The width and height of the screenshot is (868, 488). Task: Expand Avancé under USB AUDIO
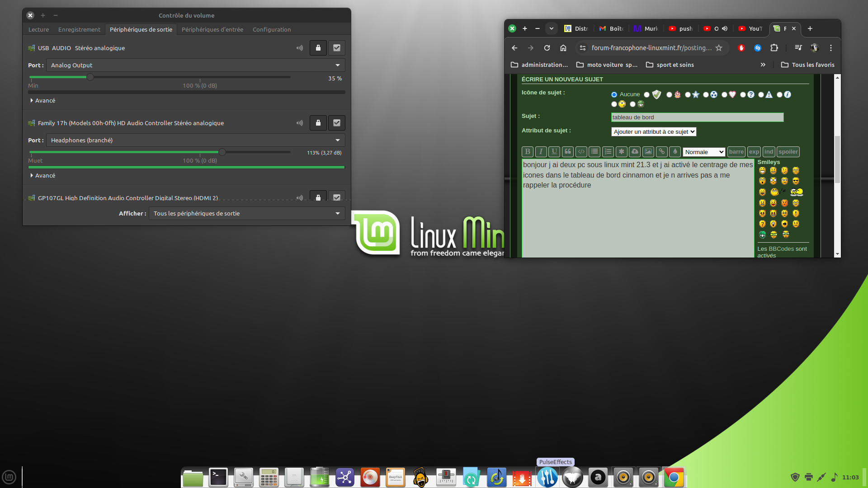(x=43, y=100)
